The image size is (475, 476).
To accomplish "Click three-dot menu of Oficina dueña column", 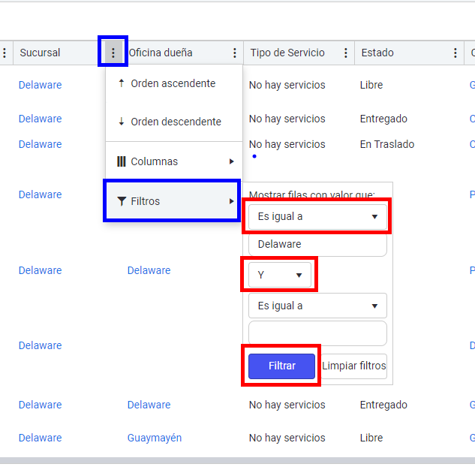I will click(x=235, y=53).
